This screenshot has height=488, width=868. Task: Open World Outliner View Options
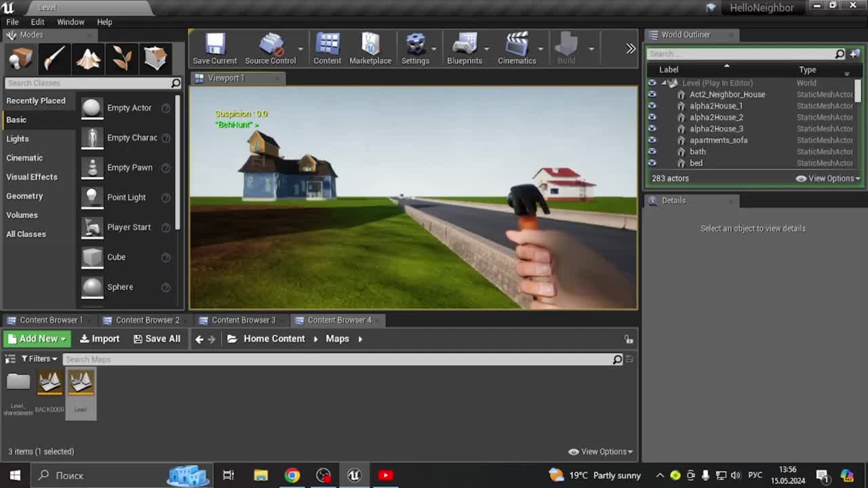[827, 178]
